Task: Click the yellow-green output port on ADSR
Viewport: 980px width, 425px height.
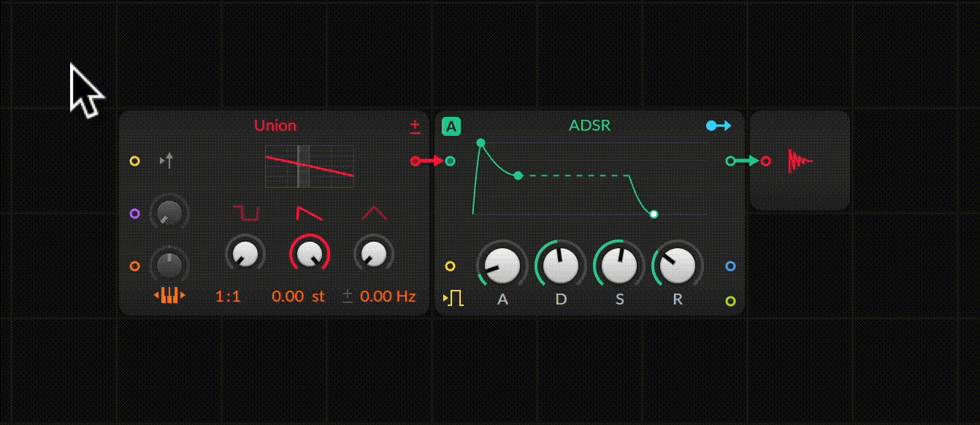Action: click(730, 301)
